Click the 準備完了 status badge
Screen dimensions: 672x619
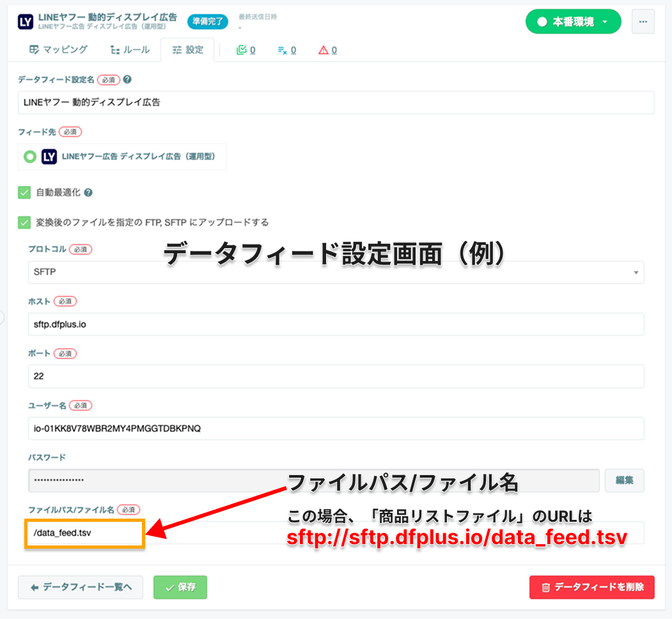(207, 21)
